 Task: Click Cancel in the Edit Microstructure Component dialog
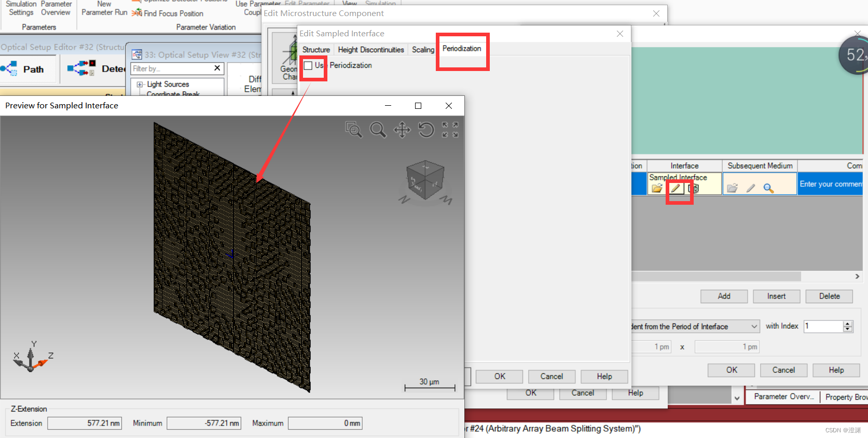tap(583, 393)
